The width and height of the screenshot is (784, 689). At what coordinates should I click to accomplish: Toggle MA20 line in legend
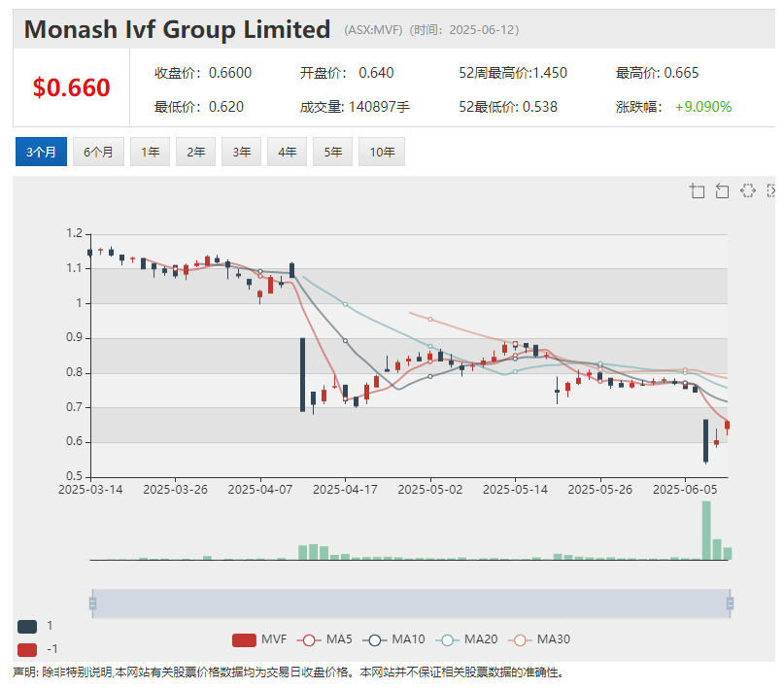[x=466, y=640]
